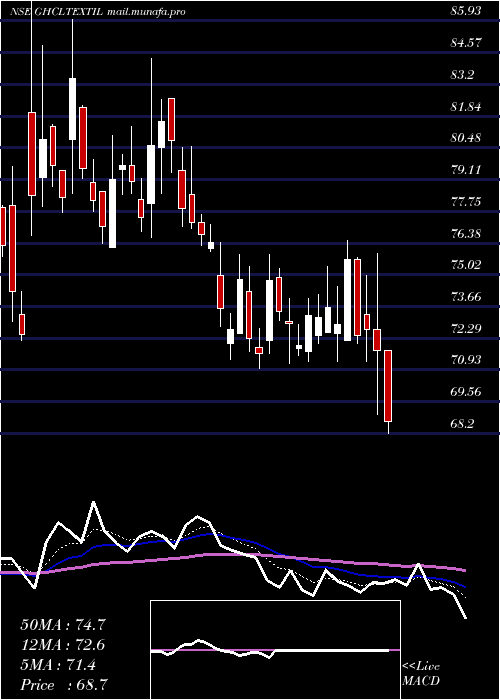Click the 68.2 price level label
The image size is (500, 700).
(x=462, y=423)
